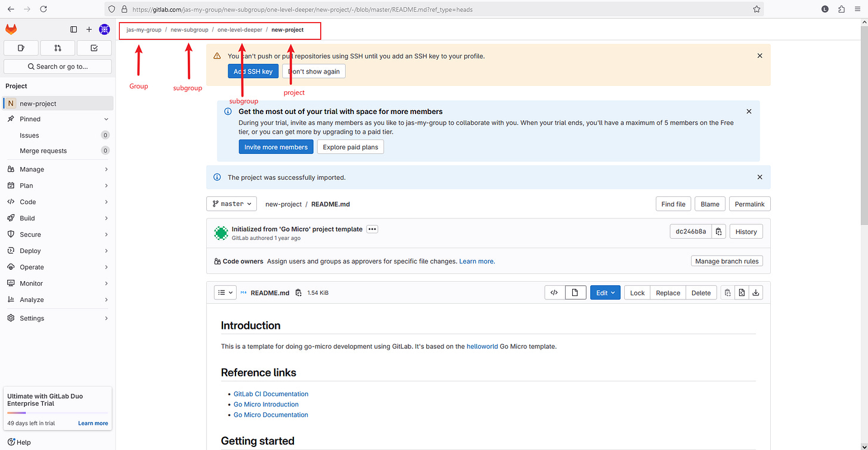The image size is (868, 450).
Task: Download README.md file icon
Action: [756, 292]
